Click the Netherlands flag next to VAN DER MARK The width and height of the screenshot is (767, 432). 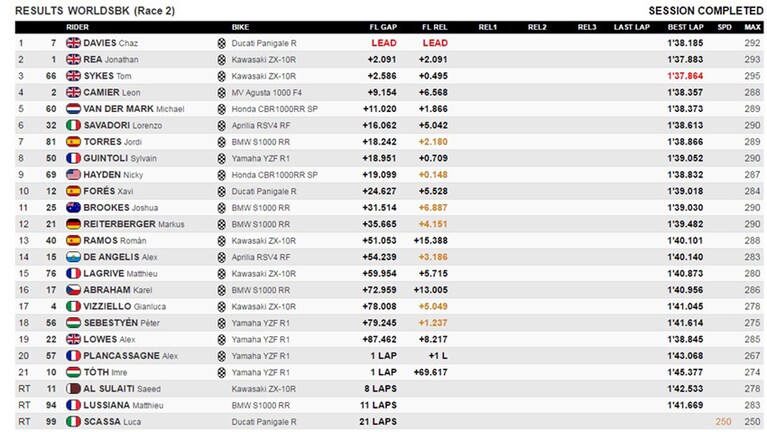(x=73, y=109)
